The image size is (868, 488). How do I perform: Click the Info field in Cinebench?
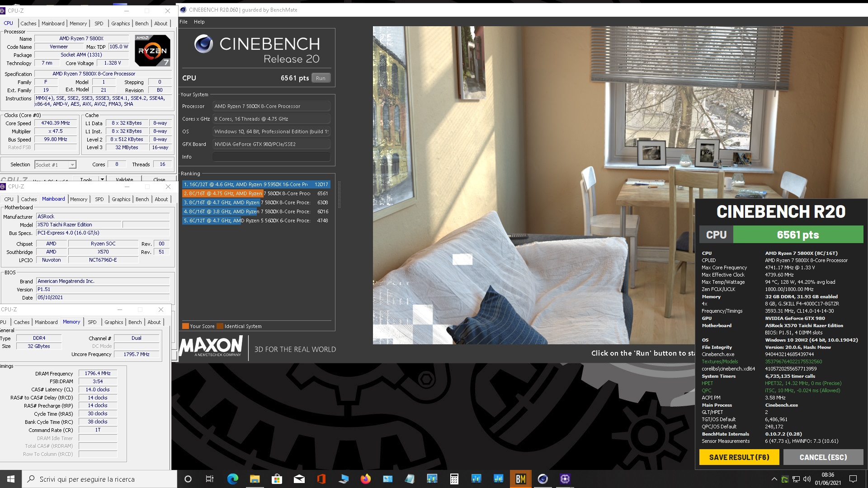point(271,157)
